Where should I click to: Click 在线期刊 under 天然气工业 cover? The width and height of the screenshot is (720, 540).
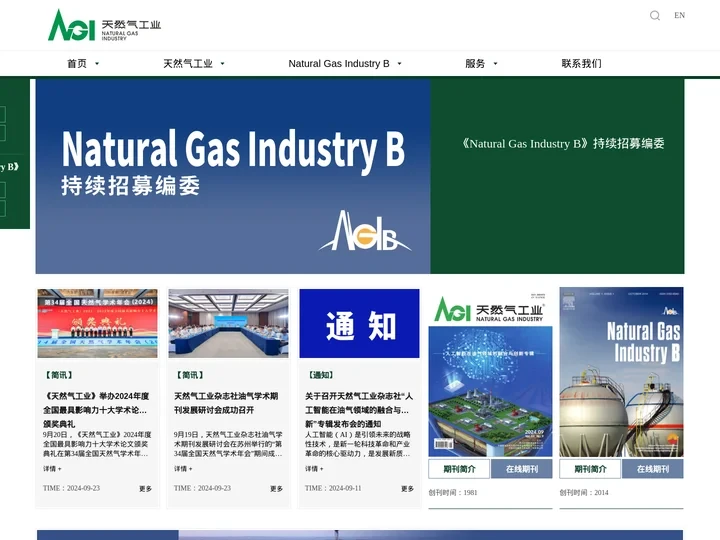point(522,469)
